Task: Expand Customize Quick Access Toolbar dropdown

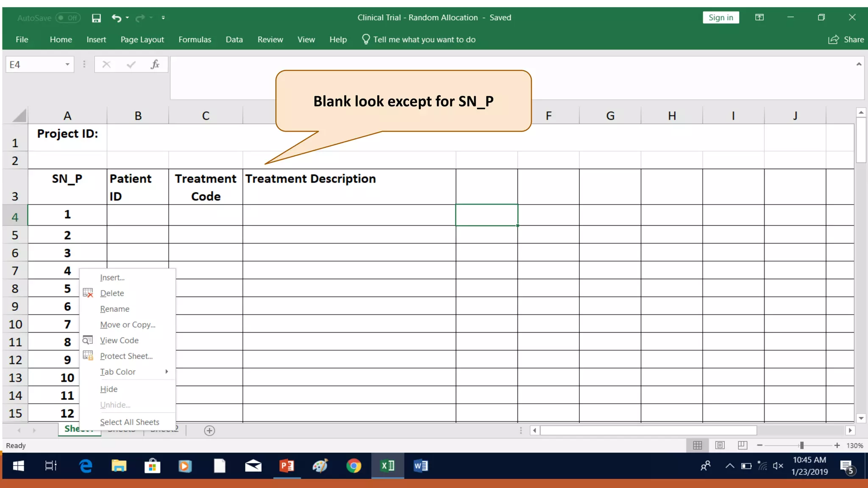Action: 163,18
